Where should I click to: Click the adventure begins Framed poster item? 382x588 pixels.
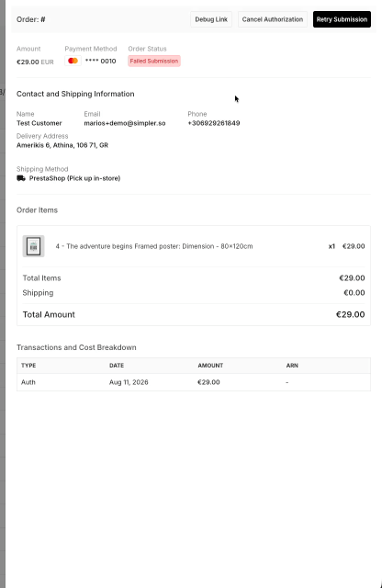(154, 246)
